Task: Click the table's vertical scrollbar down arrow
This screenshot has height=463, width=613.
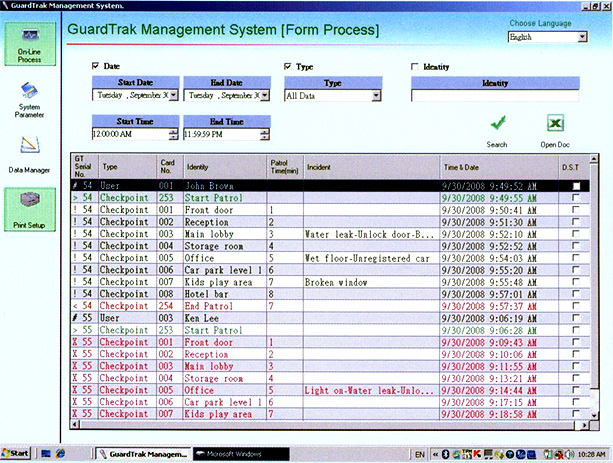Action: point(594,415)
